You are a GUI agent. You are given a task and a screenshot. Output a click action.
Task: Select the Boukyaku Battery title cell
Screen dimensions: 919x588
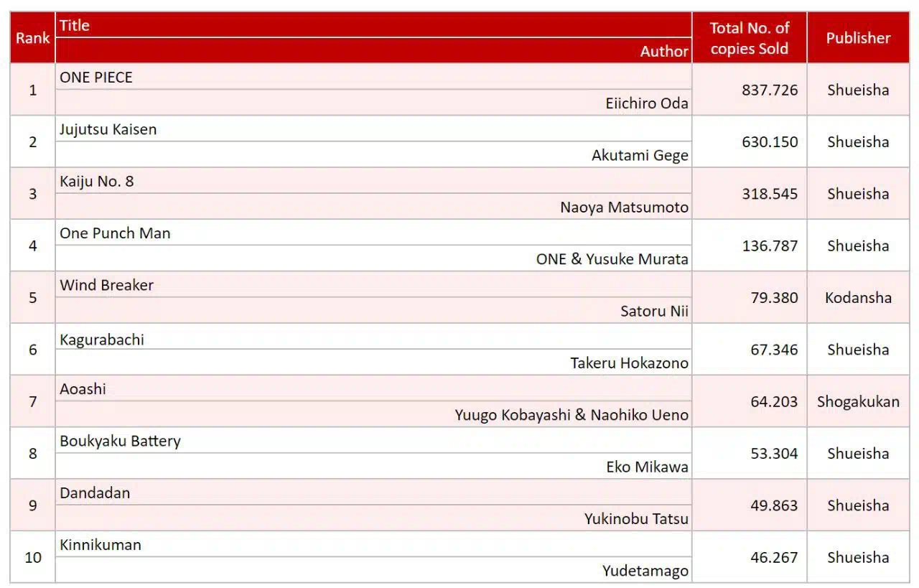point(373,441)
